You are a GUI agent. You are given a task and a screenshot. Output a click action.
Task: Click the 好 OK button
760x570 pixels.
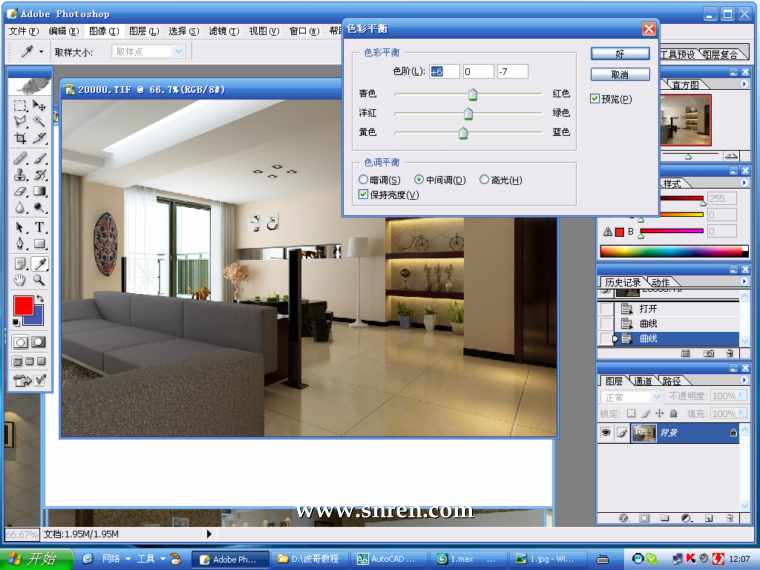click(x=620, y=54)
